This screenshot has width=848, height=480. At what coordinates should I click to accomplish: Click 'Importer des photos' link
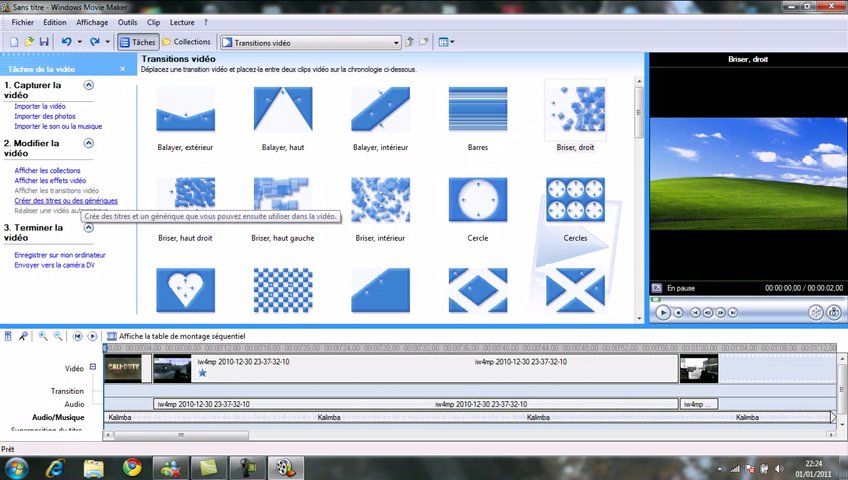[x=45, y=116]
